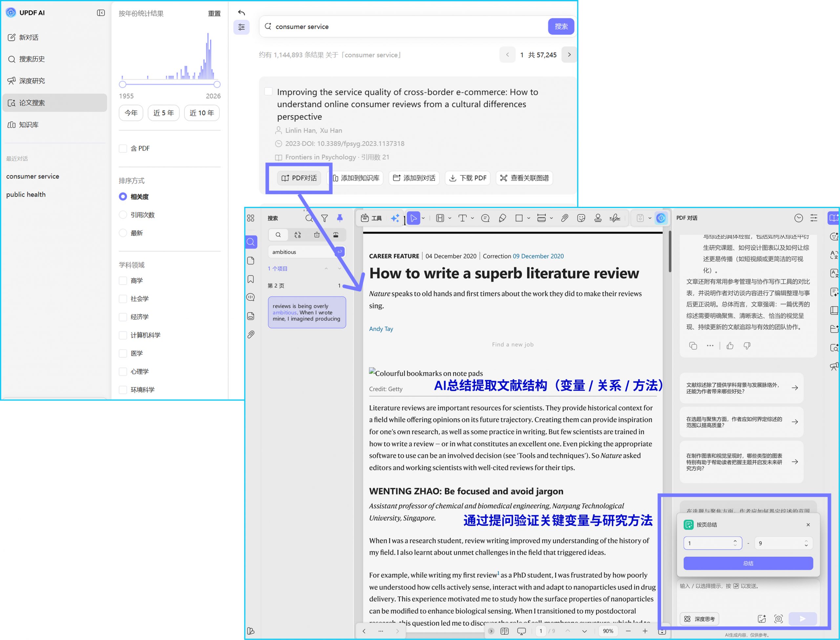Check the 计算机科学 subject checkbox
The height and width of the screenshot is (640, 840).
(123, 335)
